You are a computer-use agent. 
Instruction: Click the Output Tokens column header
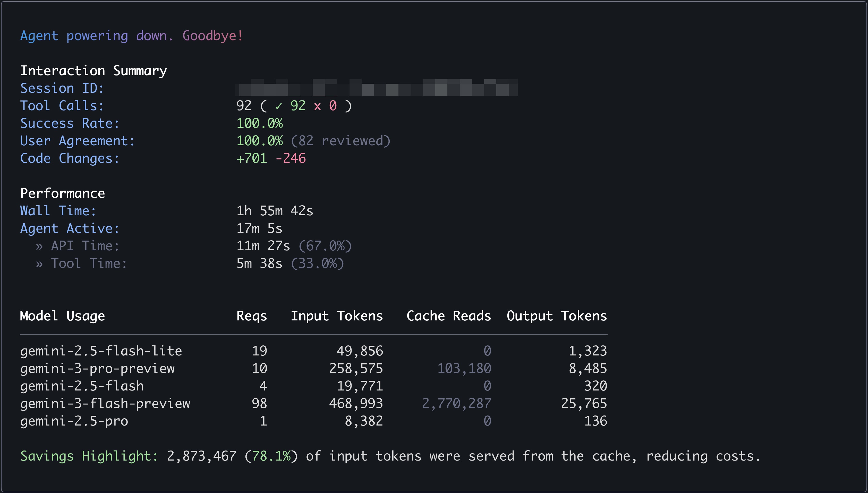point(557,316)
